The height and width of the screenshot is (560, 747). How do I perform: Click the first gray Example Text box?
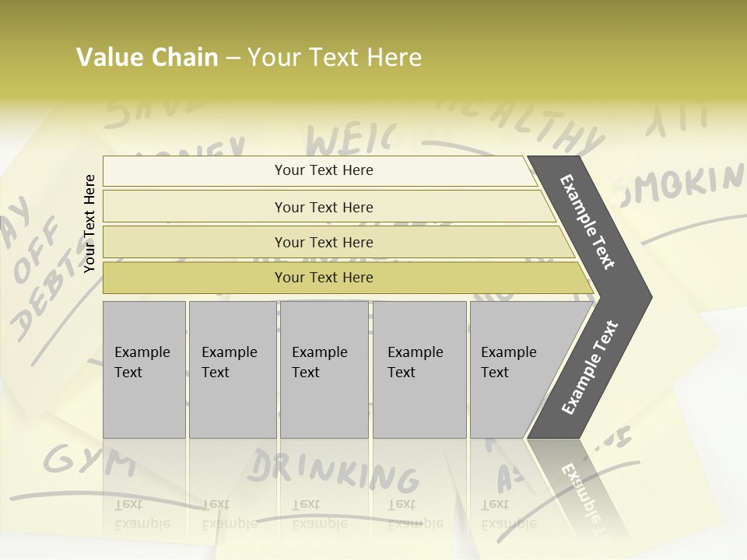click(144, 369)
